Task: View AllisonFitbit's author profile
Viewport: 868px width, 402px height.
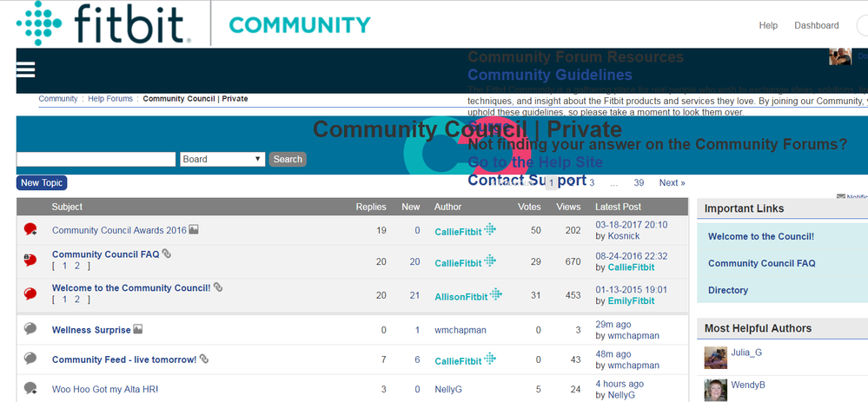Action: point(461,297)
